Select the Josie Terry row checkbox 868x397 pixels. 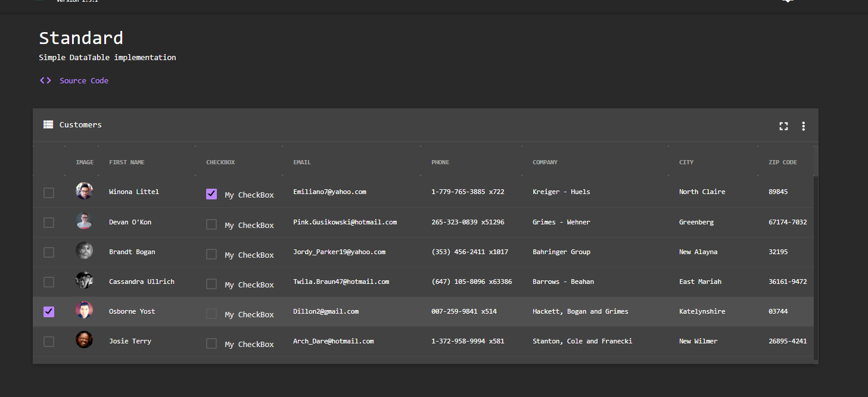tap(49, 342)
